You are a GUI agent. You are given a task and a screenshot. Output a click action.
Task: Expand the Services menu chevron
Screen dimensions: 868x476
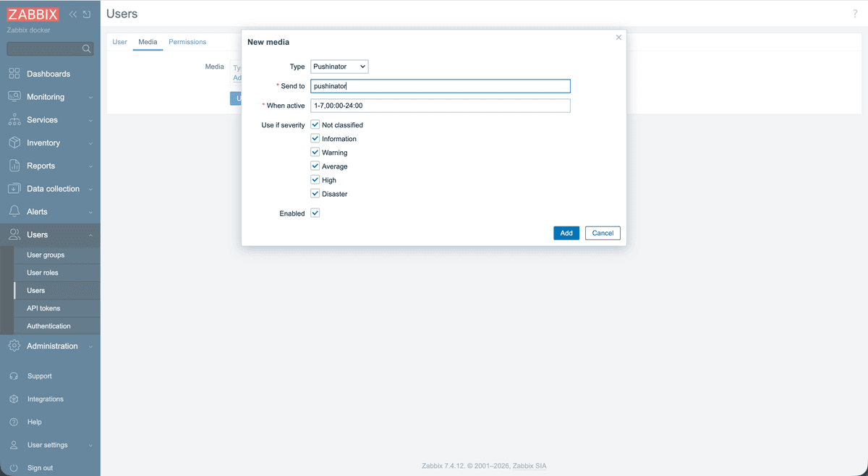[x=90, y=120]
